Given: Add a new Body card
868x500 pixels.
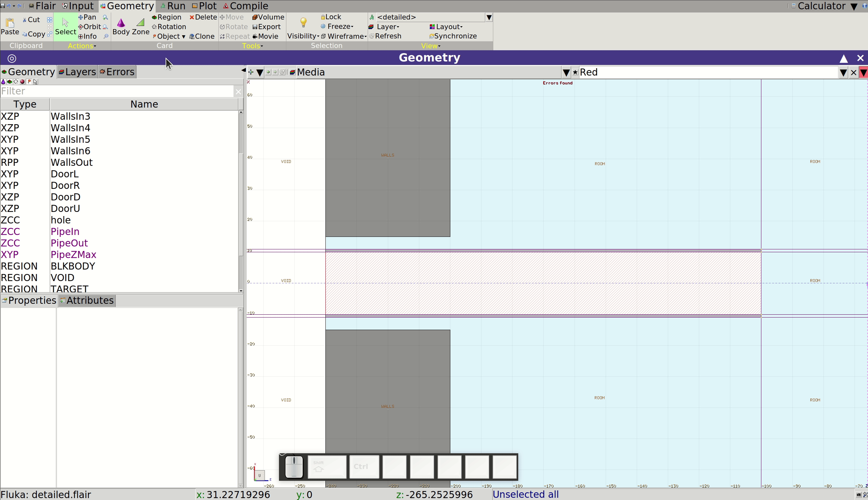Looking at the screenshot, I should pyautogui.click(x=121, y=27).
